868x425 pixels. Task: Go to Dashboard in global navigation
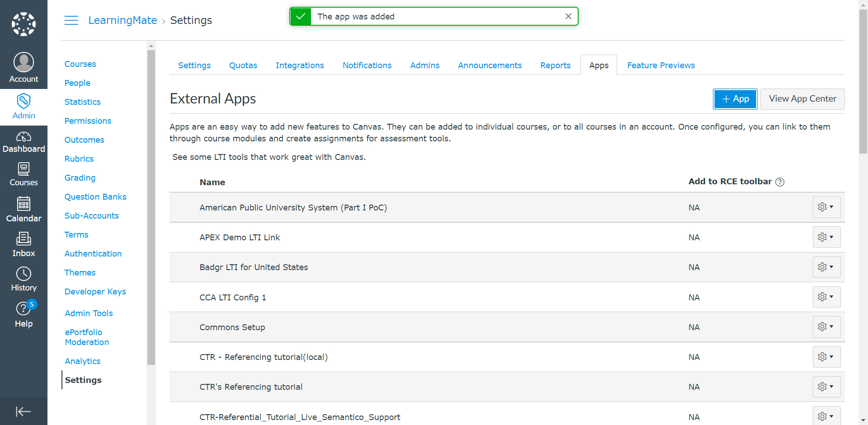coord(24,142)
